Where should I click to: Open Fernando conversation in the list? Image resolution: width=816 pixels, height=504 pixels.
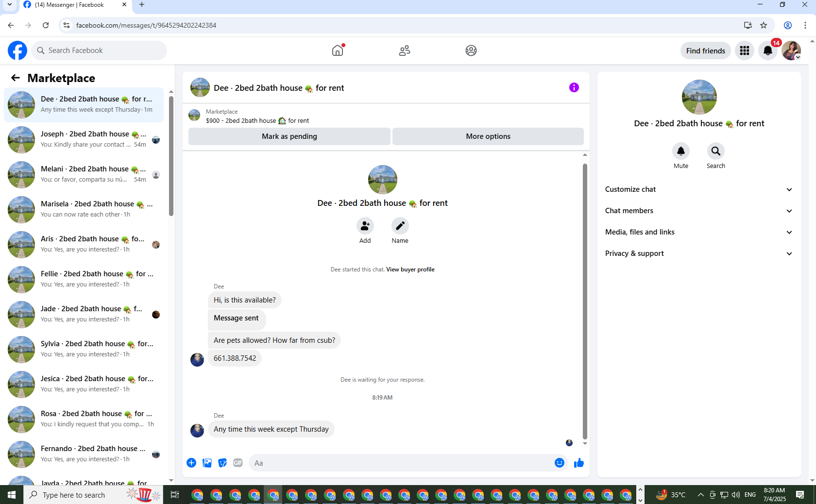pyautogui.click(x=84, y=454)
